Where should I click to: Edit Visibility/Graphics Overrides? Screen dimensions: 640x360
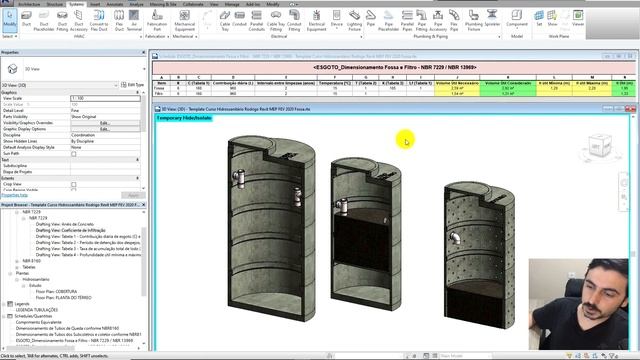tap(105, 123)
